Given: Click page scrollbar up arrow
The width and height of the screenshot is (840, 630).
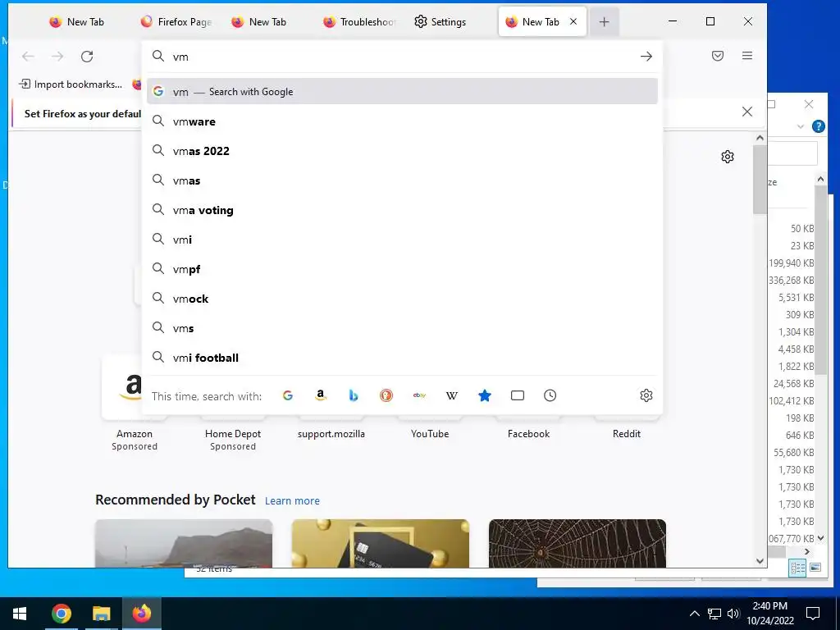Looking at the screenshot, I should pos(760,138).
